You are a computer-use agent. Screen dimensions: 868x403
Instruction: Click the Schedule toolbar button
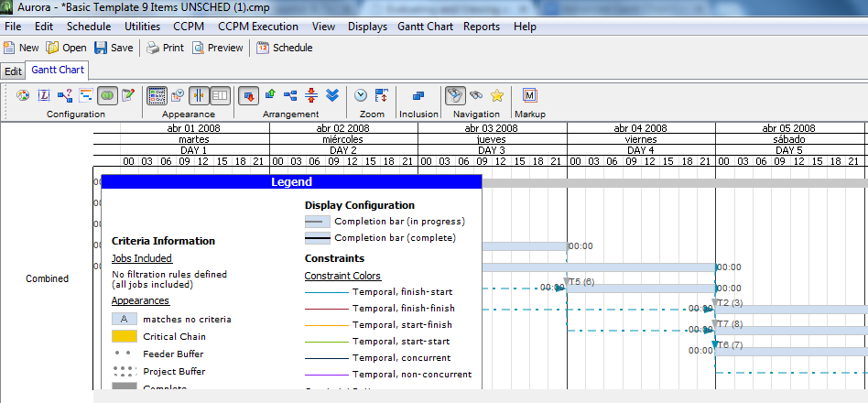pyautogui.click(x=285, y=48)
